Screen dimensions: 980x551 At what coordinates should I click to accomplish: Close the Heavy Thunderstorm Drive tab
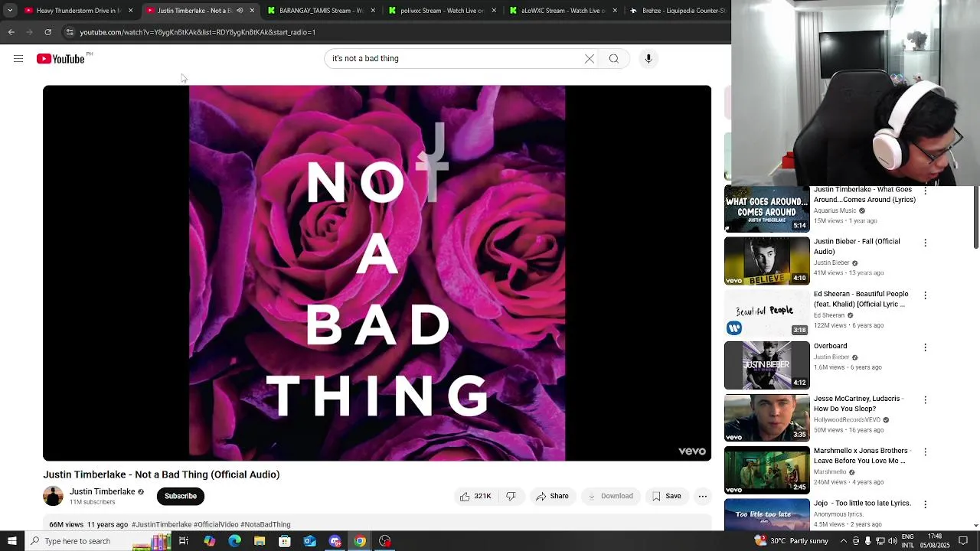click(131, 11)
